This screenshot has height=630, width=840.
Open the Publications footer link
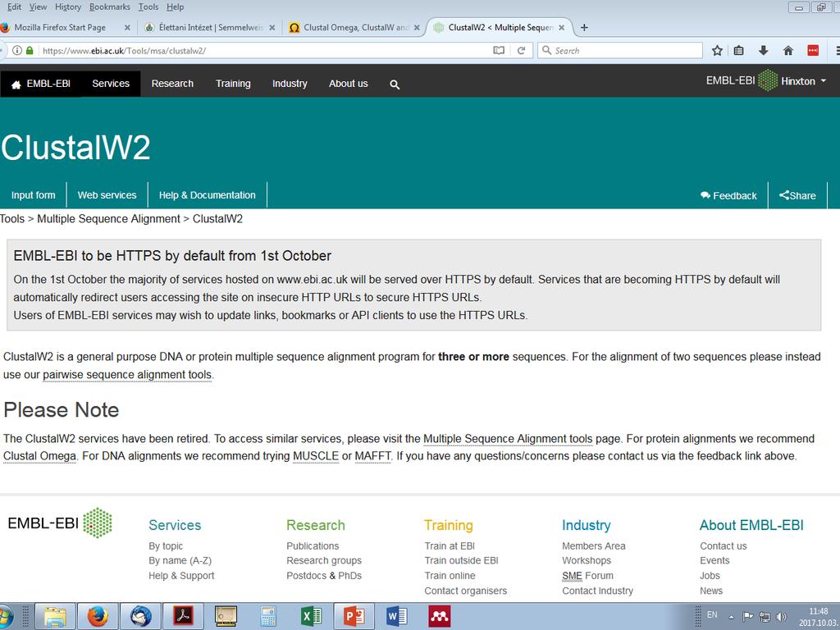pyautogui.click(x=313, y=546)
